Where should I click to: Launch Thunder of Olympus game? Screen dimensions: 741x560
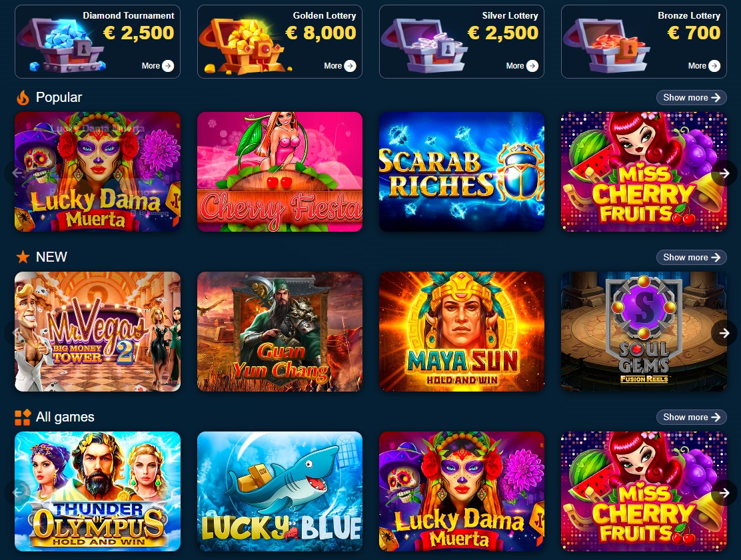(x=98, y=491)
